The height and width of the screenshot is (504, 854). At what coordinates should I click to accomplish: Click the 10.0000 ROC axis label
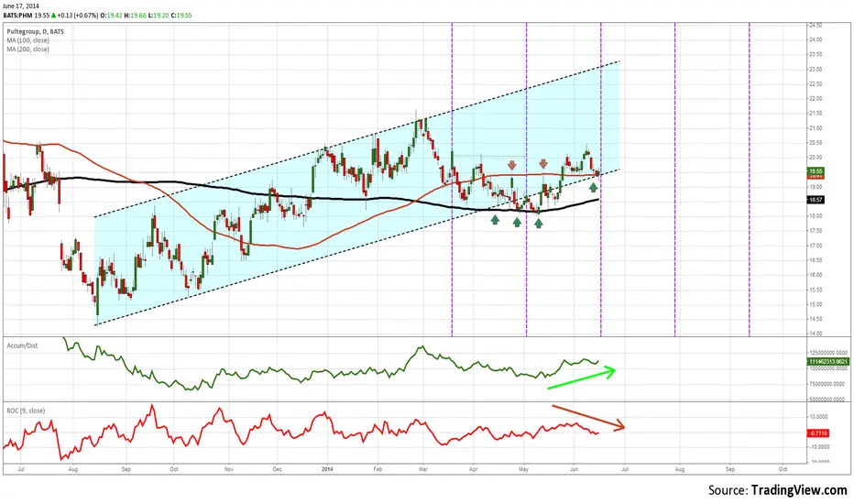pyautogui.click(x=820, y=417)
